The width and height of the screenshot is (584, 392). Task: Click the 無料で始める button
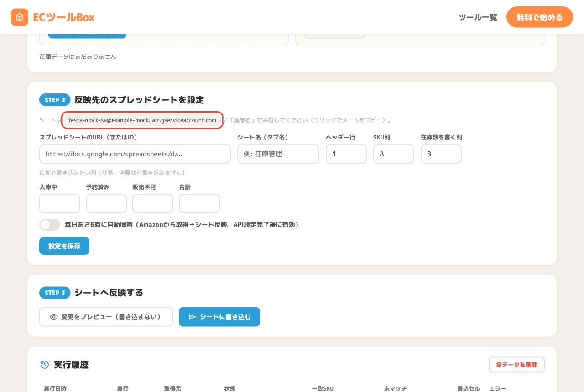540,17
